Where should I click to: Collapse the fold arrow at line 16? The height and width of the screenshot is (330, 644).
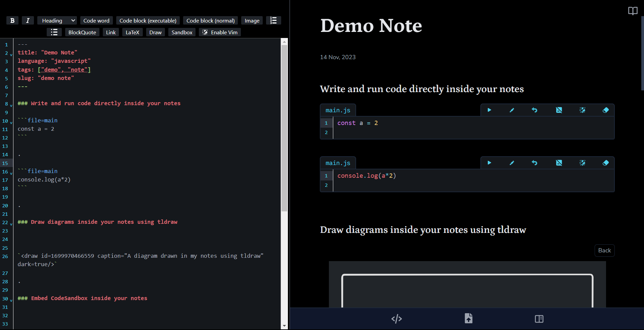11,173
